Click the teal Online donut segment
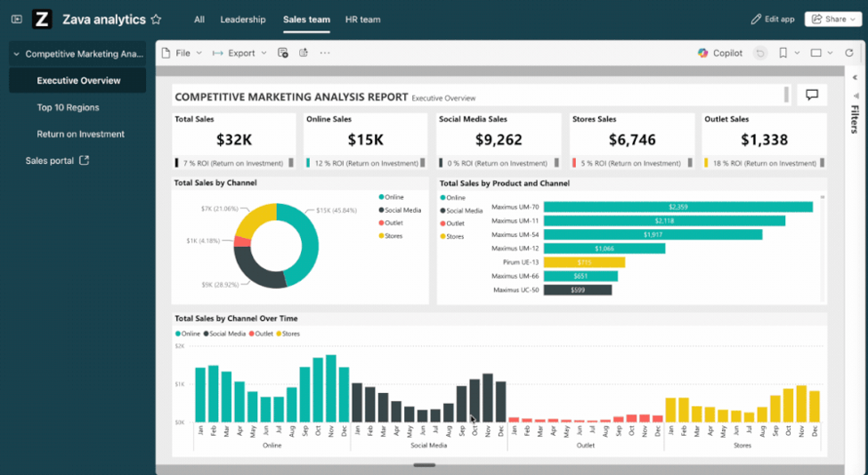868x475 pixels. click(x=309, y=244)
